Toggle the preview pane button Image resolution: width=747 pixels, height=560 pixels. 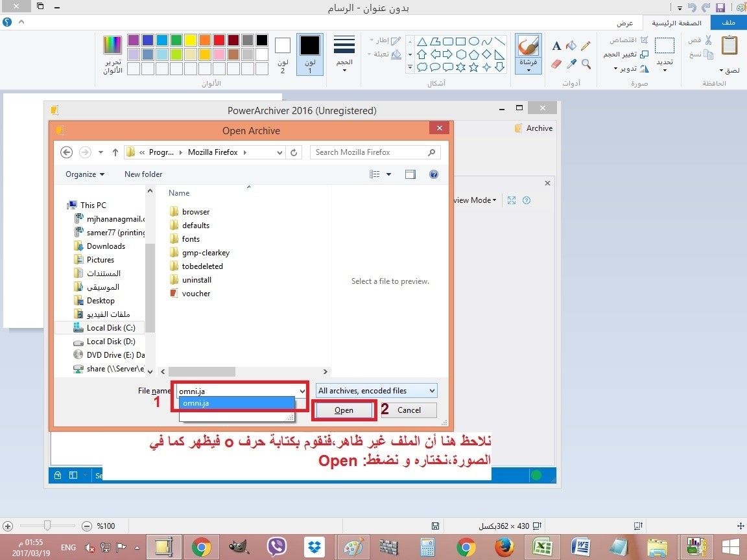tap(410, 174)
